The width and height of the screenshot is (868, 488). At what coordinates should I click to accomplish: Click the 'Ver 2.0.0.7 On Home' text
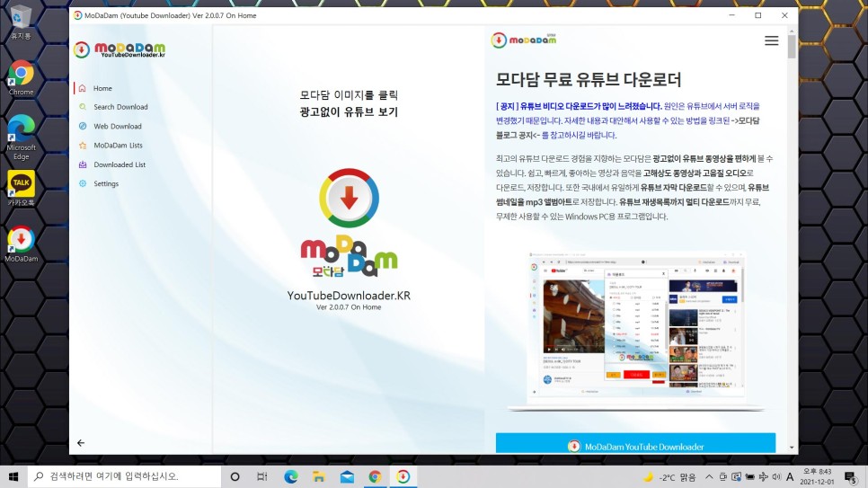click(349, 307)
